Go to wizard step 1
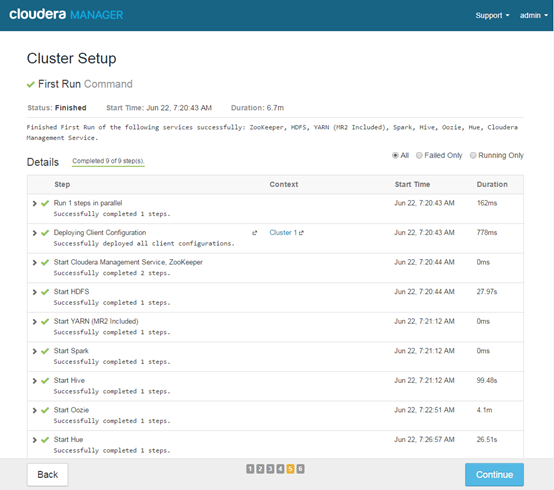Image resolution: width=554 pixels, height=490 pixels. (x=250, y=469)
